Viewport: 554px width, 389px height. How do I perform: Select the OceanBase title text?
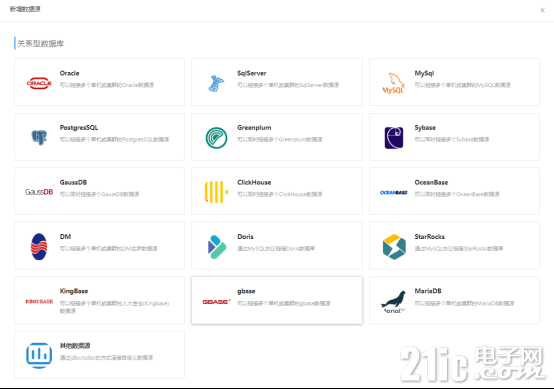(431, 182)
